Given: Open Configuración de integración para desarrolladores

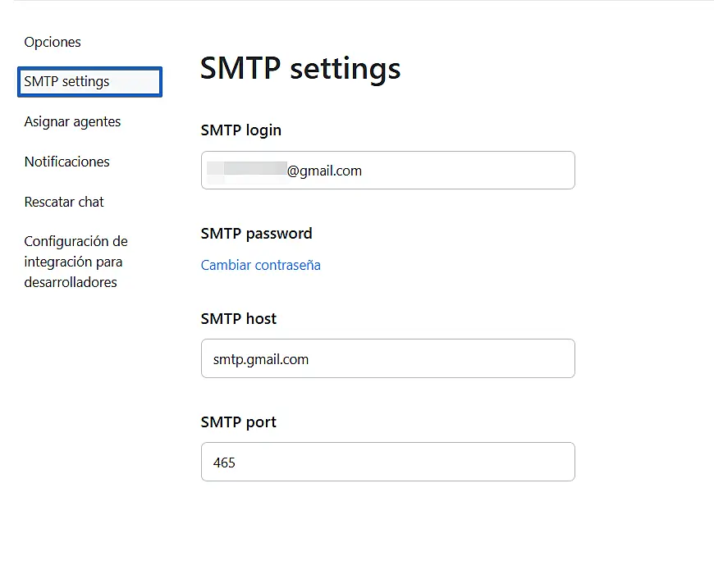Looking at the screenshot, I should [76, 262].
